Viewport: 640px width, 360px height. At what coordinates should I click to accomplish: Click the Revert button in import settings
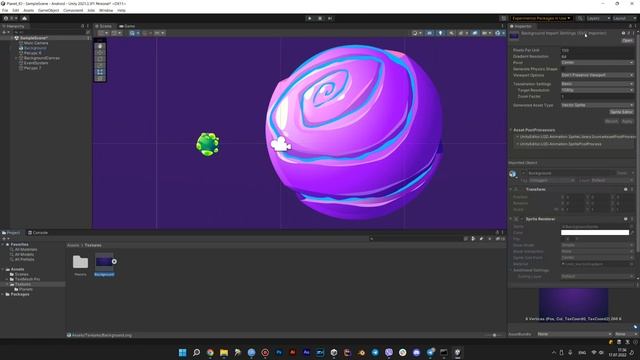pos(611,121)
